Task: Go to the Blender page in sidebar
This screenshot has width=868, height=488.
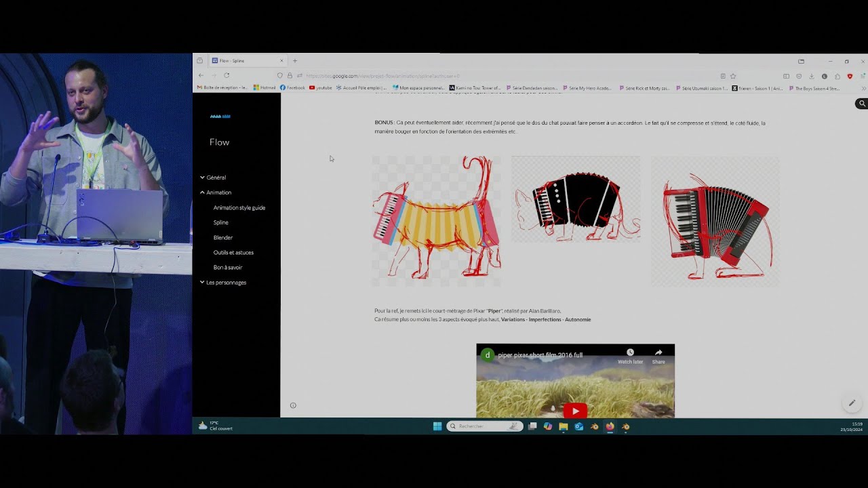Action: point(222,237)
